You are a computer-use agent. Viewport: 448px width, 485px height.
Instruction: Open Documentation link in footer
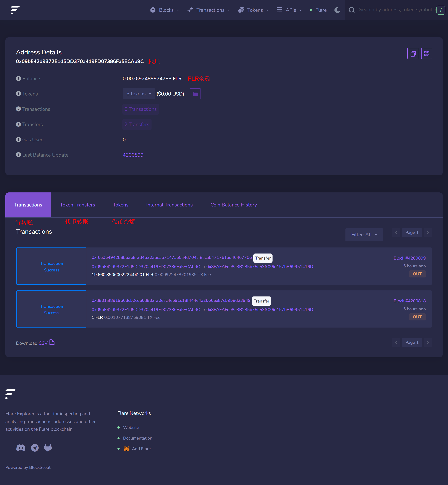(x=138, y=438)
